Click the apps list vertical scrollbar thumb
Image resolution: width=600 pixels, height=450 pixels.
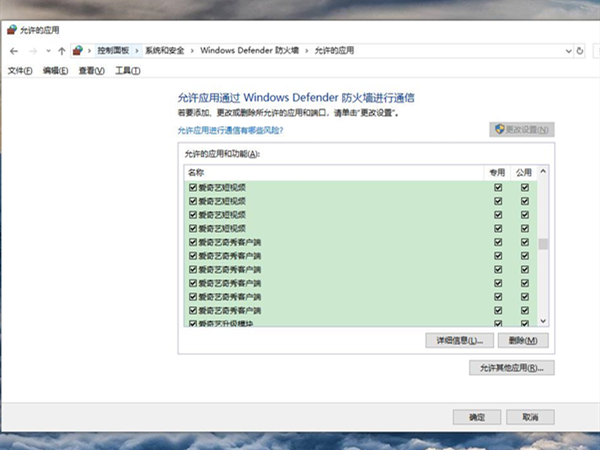tap(544, 244)
